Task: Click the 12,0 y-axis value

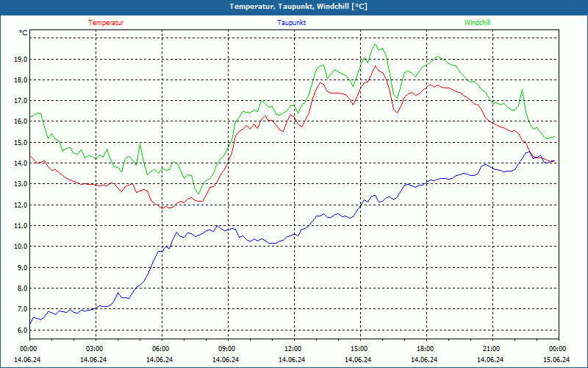Action: click(21, 205)
